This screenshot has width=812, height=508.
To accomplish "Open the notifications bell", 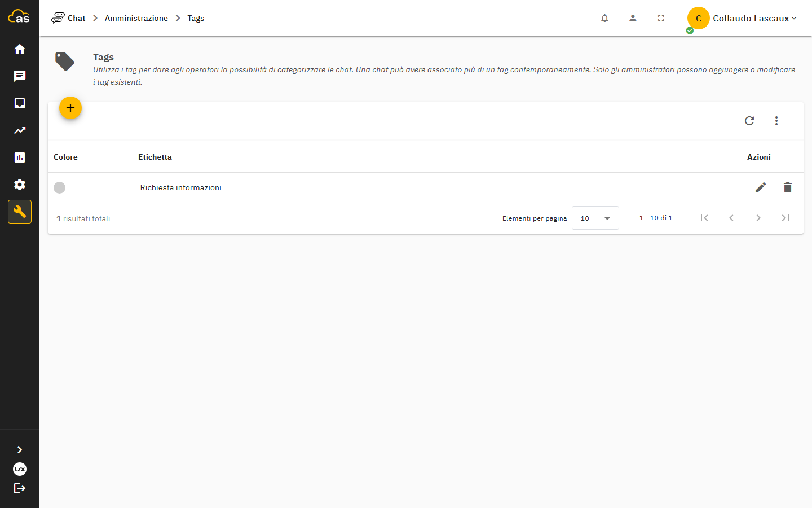I will coord(604,18).
